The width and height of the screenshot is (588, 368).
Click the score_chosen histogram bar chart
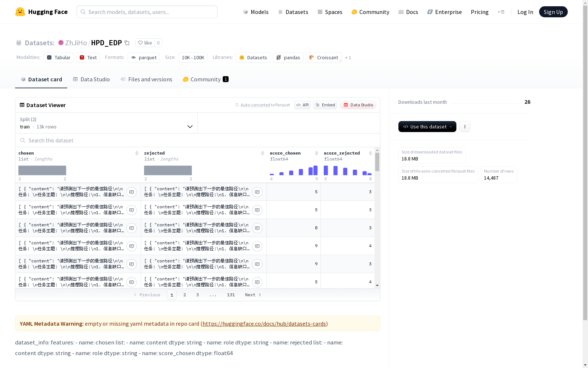294,170
